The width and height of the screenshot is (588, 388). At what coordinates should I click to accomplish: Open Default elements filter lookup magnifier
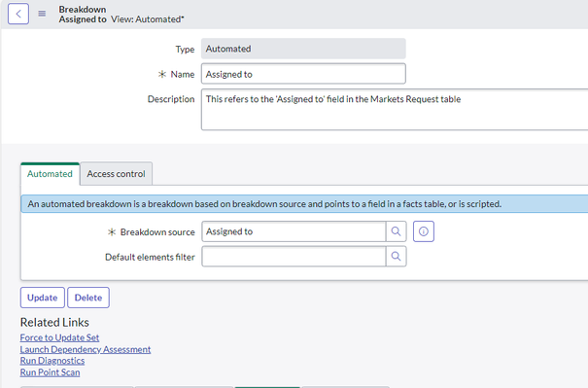[396, 257]
